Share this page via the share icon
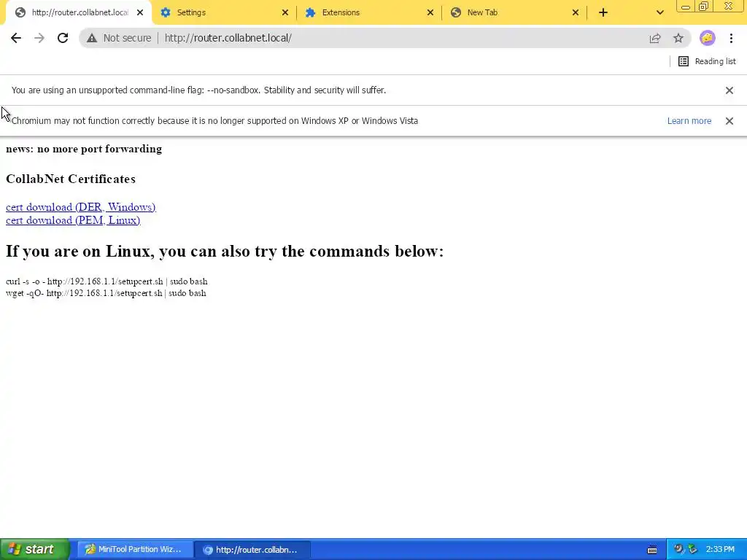Screen dimensions: 747x560 coord(655,38)
